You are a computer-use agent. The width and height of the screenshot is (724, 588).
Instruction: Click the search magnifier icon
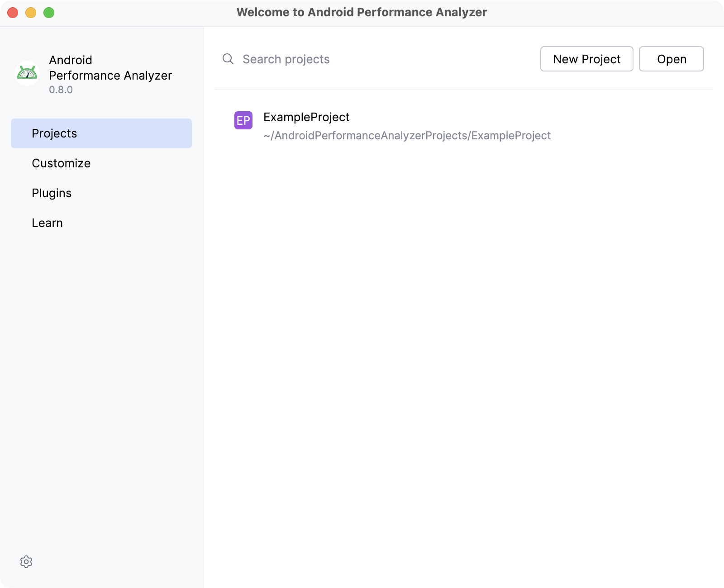point(228,59)
